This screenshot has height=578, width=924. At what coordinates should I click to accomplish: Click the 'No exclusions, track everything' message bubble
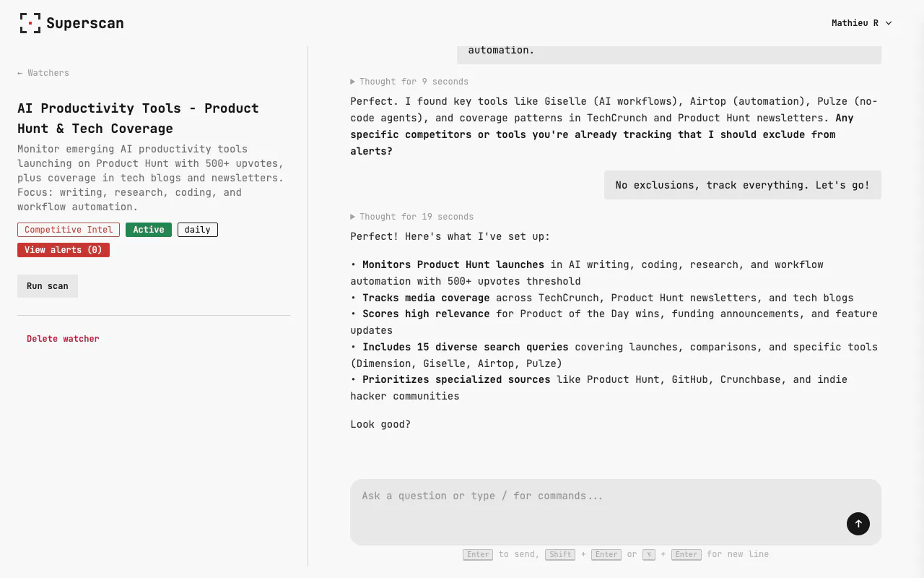(743, 185)
